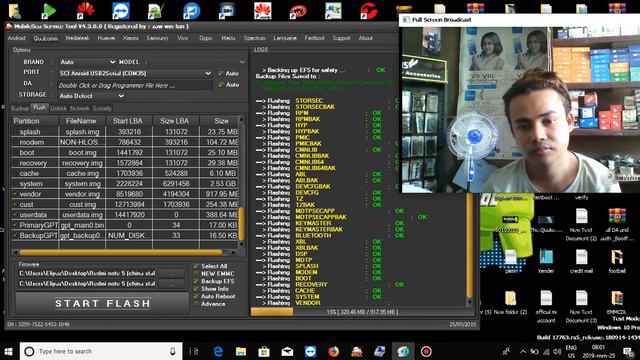Launch the TeamViewer desktop shortcut
Image resolution: width=640 pixels, height=360 pixels.
click(x=121, y=11)
